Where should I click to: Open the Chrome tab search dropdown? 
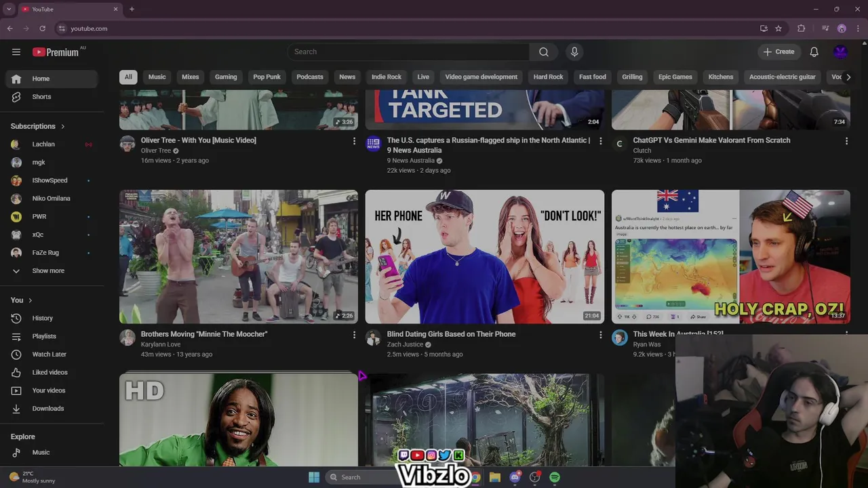9,9
